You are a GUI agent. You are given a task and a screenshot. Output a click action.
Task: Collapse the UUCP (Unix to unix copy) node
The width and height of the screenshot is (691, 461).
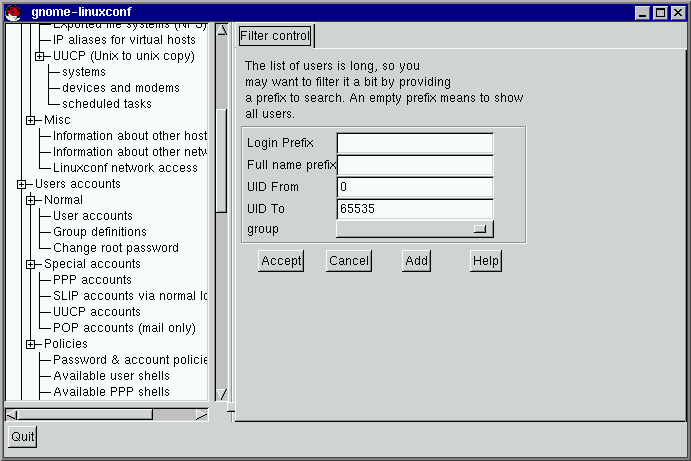tap(39, 56)
